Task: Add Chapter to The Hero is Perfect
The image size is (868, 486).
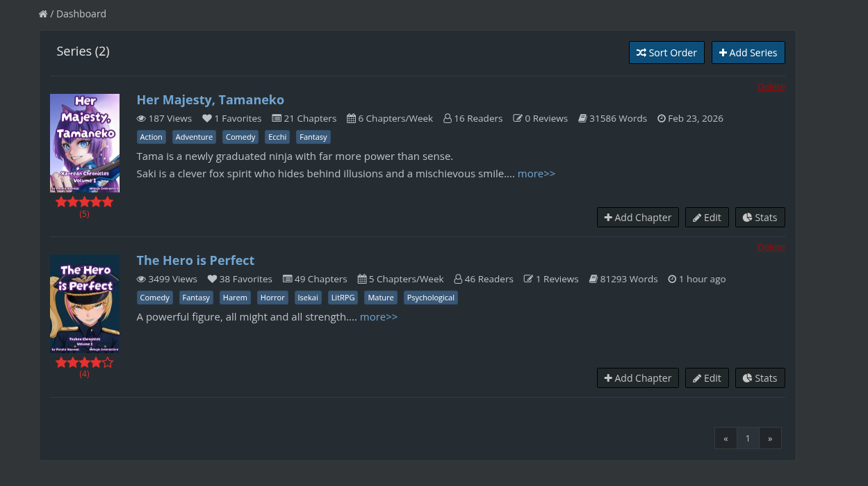Action: click(637, 378)
